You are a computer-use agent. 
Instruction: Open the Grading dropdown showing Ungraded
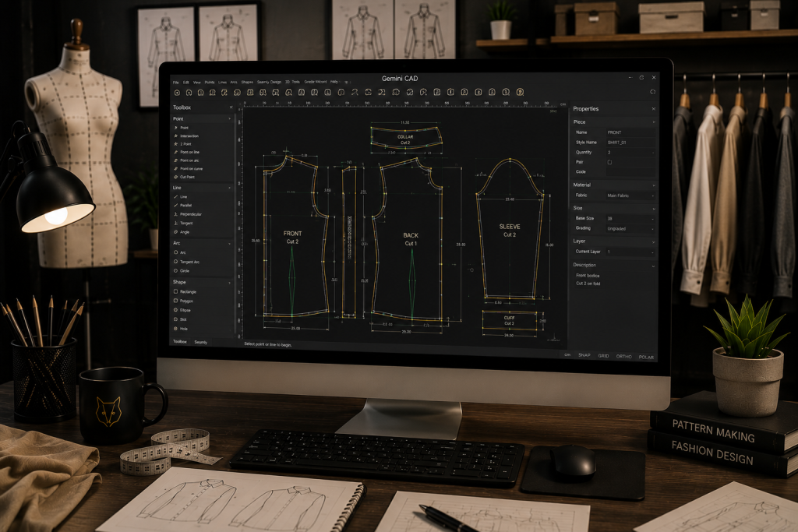pyautogui.click(x=630, y=229)
